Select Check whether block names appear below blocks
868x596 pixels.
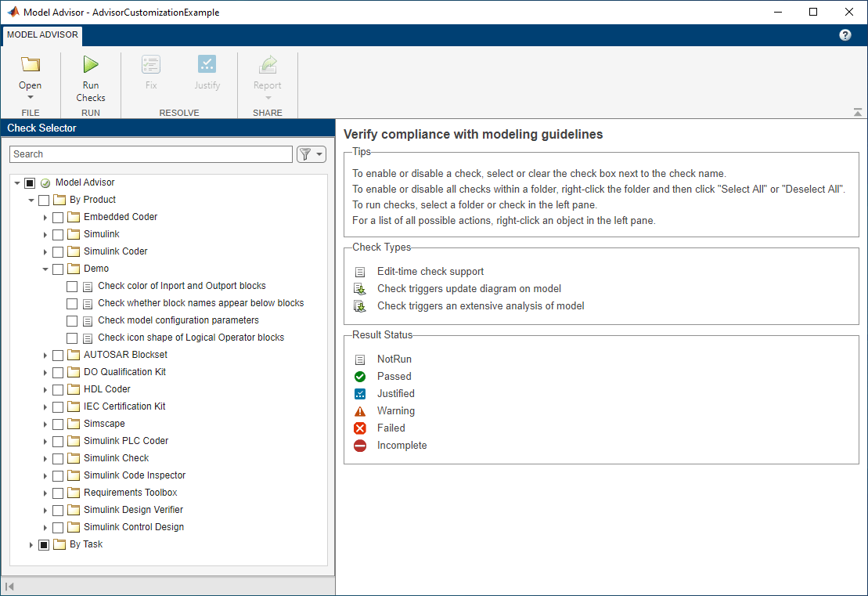[x=200, y=303]
